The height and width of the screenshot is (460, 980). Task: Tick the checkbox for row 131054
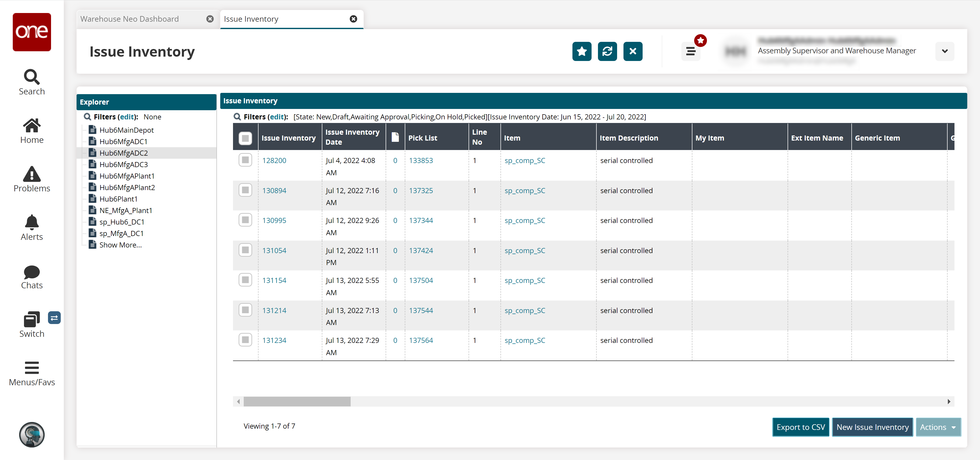tap(245, 250)
